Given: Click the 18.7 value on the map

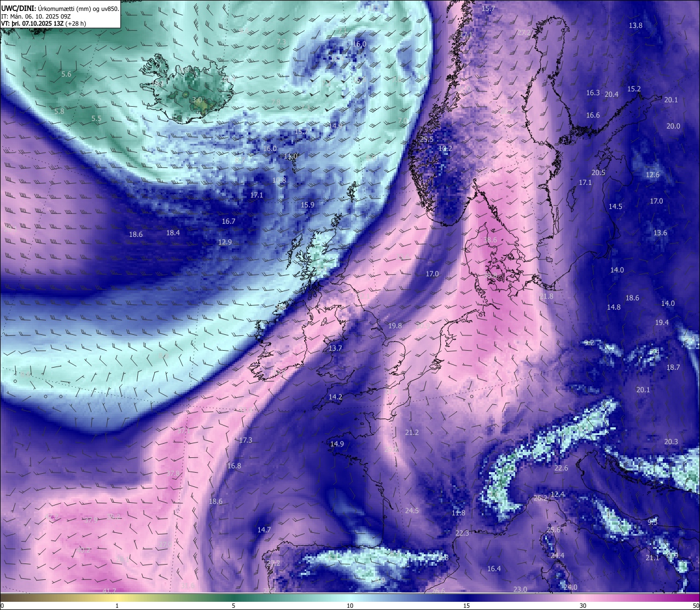Looking at the screenshot, I should pyautogui.click(x=673, y=367).
